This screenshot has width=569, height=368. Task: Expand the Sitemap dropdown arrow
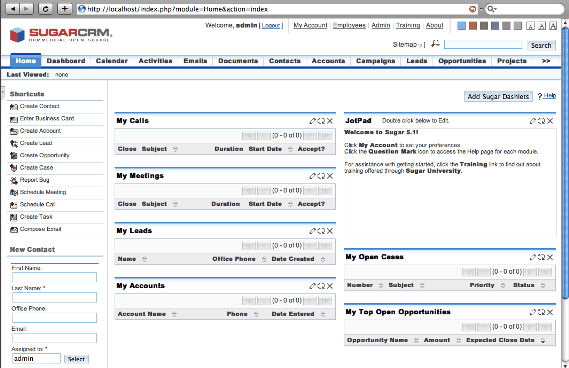tap(420, 45)
